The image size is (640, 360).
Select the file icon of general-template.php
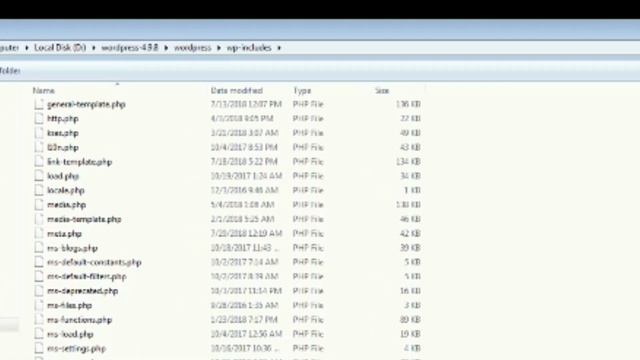[x=39, y=104]
